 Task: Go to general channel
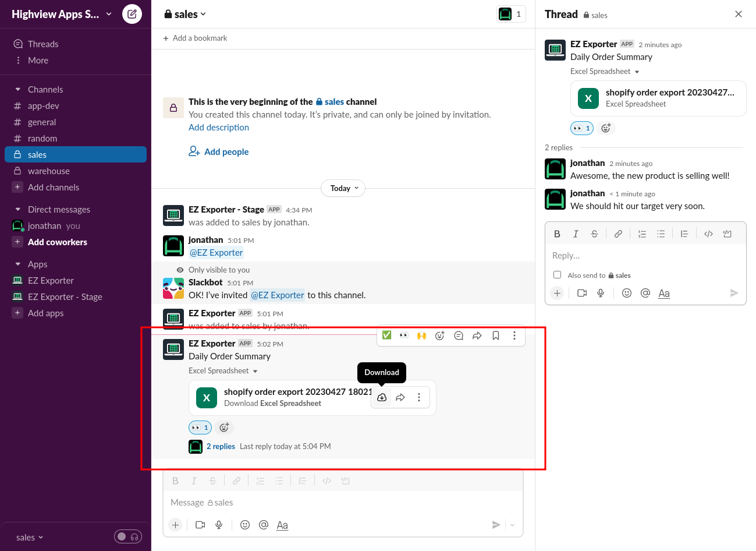[76, 122]
